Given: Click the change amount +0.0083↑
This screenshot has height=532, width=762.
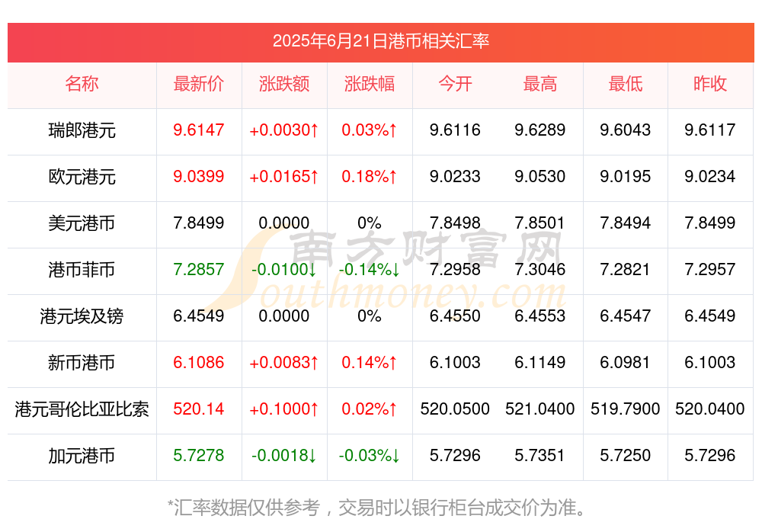Looking at the screenshot, I should tap(283, 362).
